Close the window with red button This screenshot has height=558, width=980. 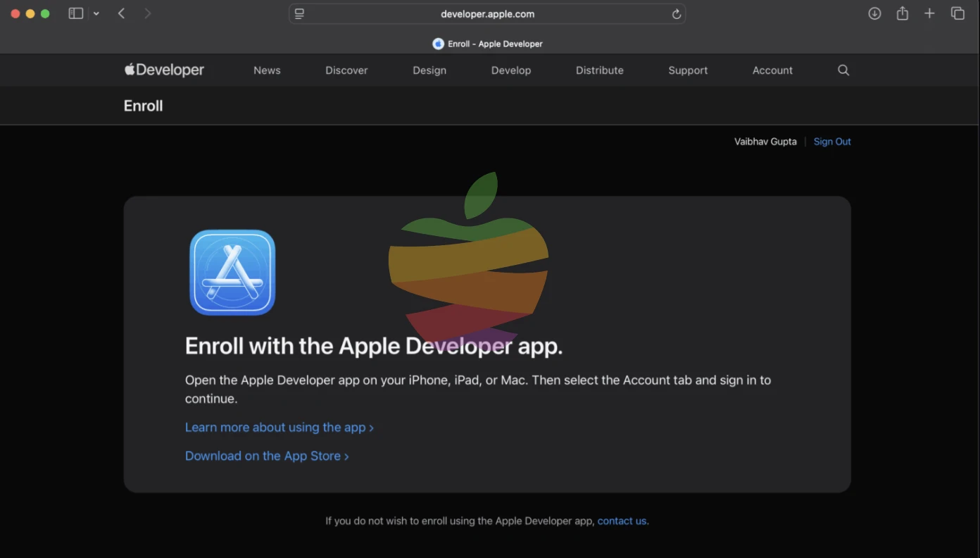[15, 13]
